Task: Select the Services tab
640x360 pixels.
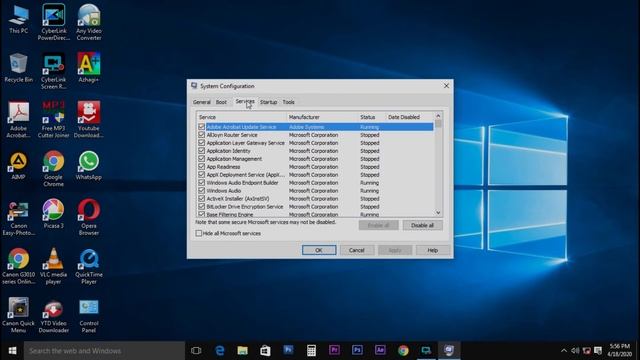Action: click(244, 101)
